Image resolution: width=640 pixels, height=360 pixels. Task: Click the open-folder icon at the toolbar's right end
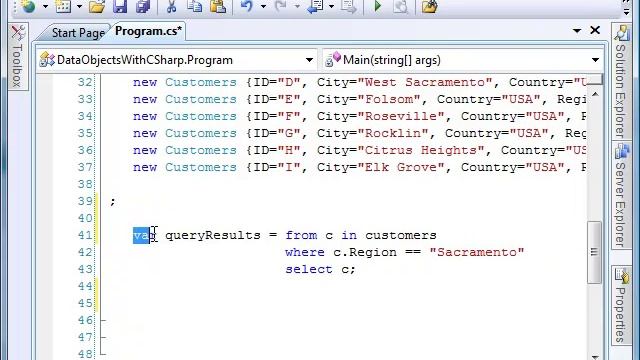429,6
